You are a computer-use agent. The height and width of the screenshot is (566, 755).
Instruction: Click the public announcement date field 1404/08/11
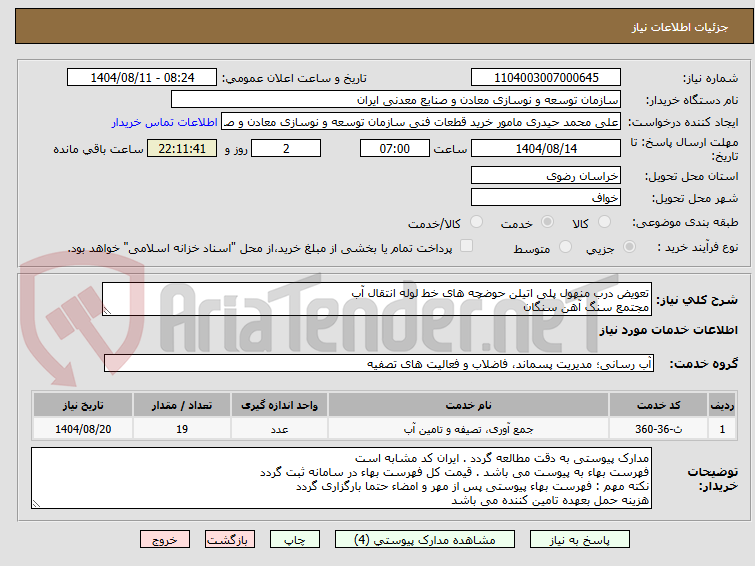click(142, 77)
